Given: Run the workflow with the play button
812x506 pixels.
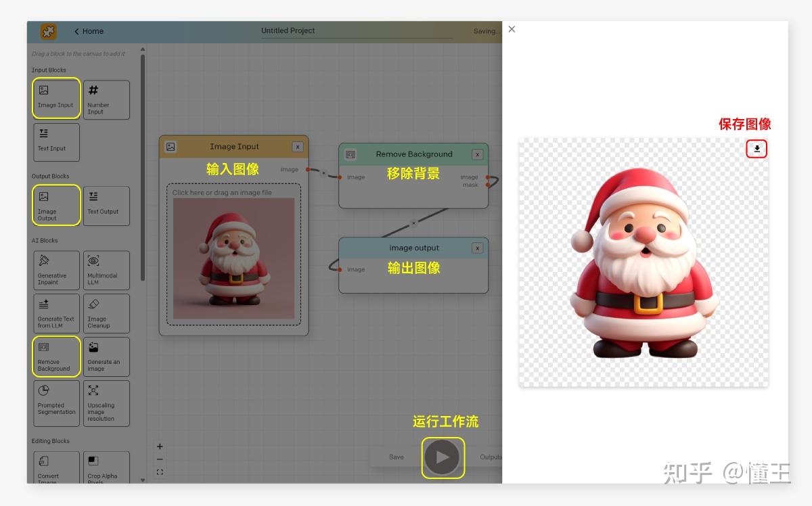Looking at the screenshot, I should (443, 457).
